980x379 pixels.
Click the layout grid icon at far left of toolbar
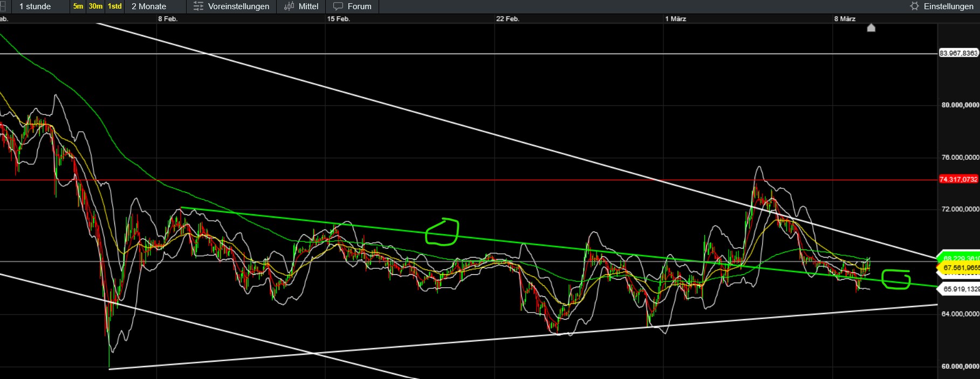click(x=3, y=6)
